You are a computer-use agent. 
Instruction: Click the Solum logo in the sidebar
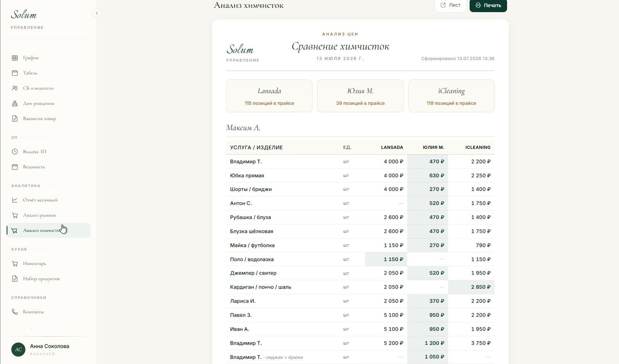pos(24,15)
